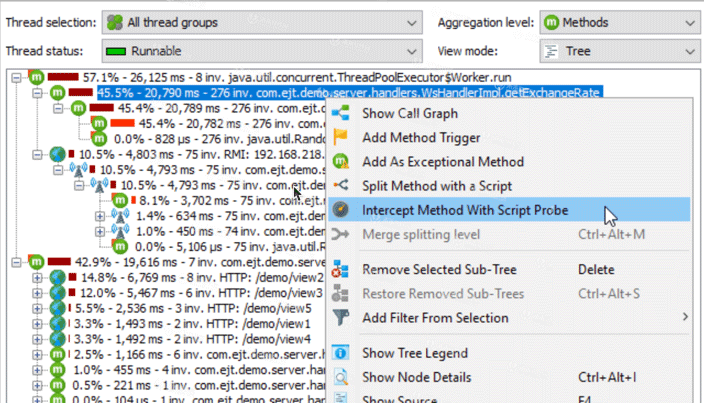Choose Intercept Method With Script Probe
Viewport: 704px width, 403px height.
click(465, 210)
